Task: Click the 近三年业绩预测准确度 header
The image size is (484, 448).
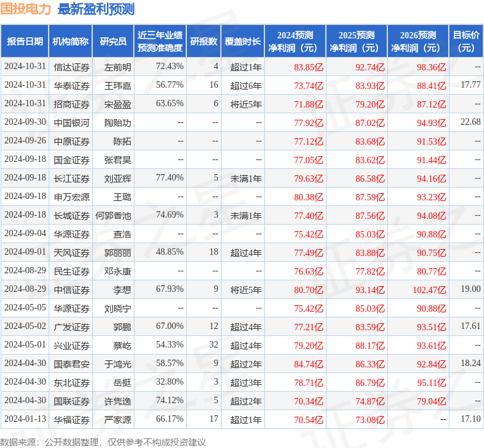Action: click(x=160, y=42)
